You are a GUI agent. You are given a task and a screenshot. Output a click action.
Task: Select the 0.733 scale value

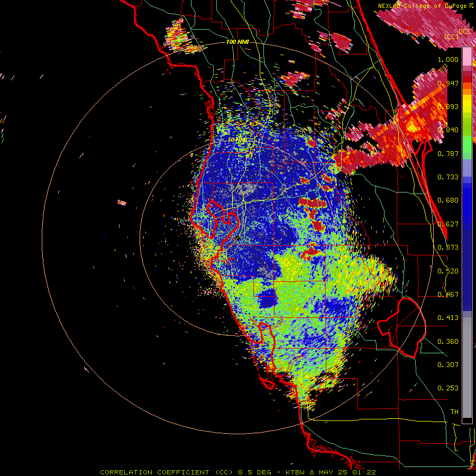tap(448, 177)
